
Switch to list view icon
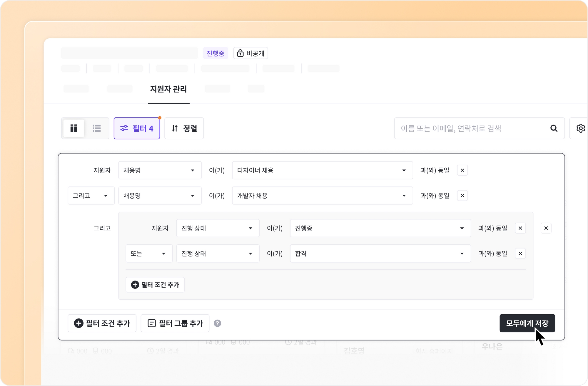97,128
